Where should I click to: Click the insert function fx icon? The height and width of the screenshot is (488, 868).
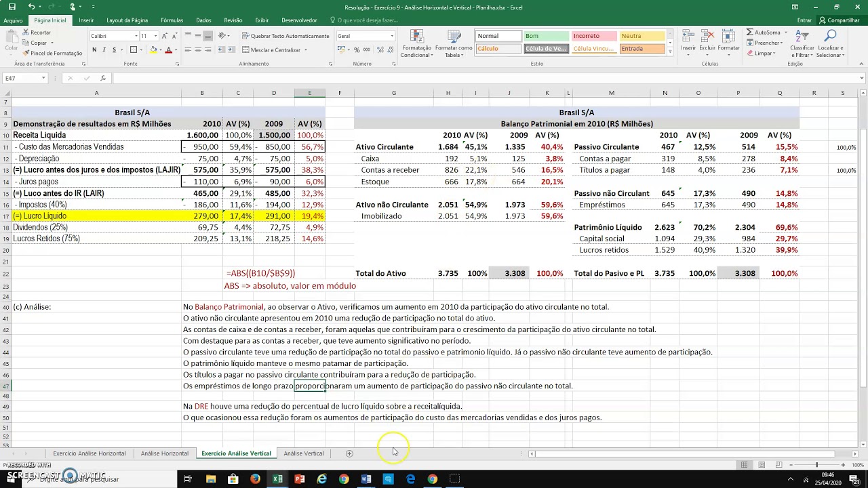(103, 78)
